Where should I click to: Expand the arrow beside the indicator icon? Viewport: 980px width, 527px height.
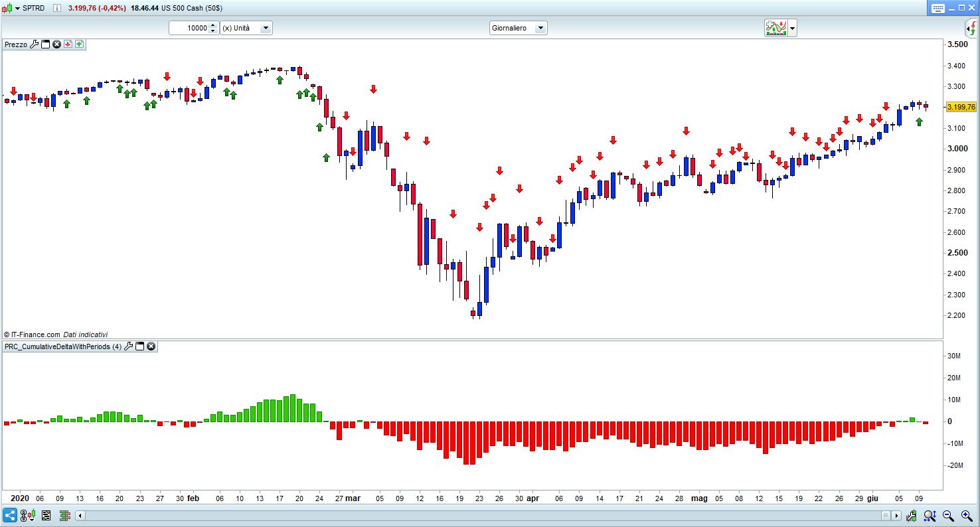click(x=792, y=29)
